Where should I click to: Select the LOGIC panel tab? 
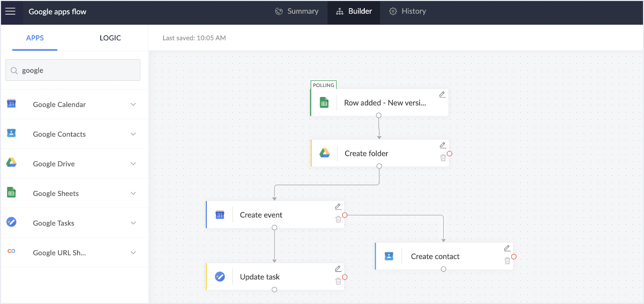point(110,38)
